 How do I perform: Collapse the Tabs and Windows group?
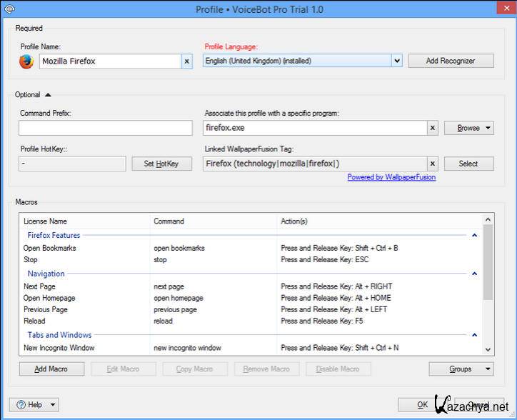474,335
